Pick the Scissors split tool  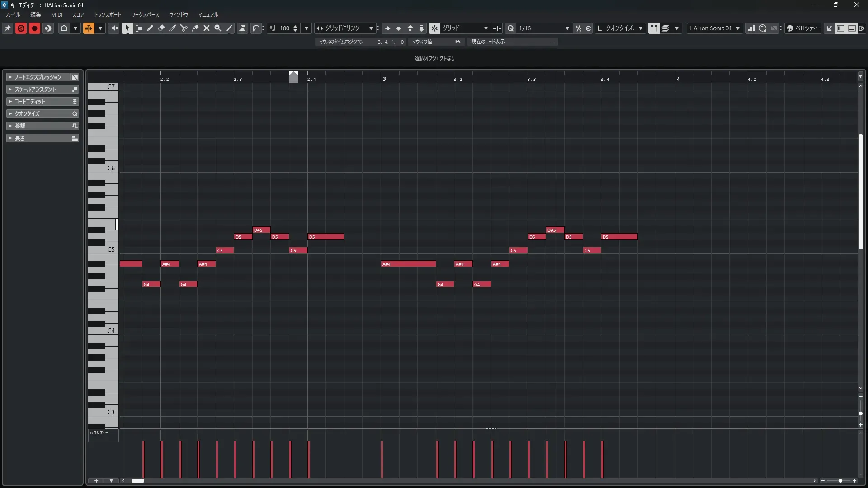(x=184, y=28)
